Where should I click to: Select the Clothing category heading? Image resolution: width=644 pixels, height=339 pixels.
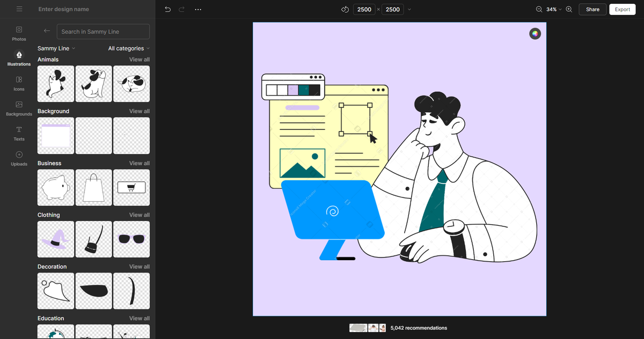[49, 215]
